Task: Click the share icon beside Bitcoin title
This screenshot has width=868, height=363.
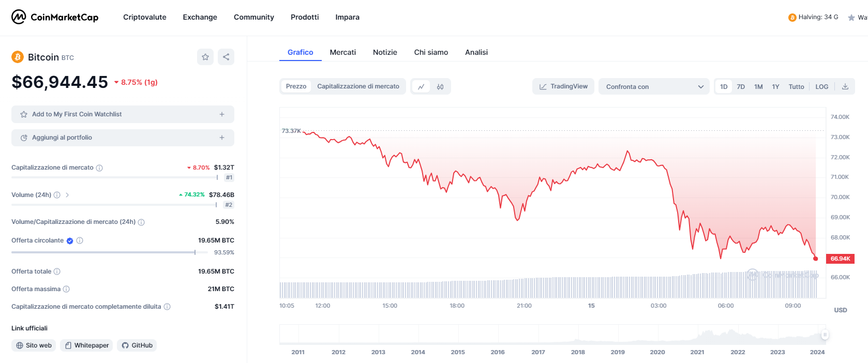Action: [x=226, y=57]
